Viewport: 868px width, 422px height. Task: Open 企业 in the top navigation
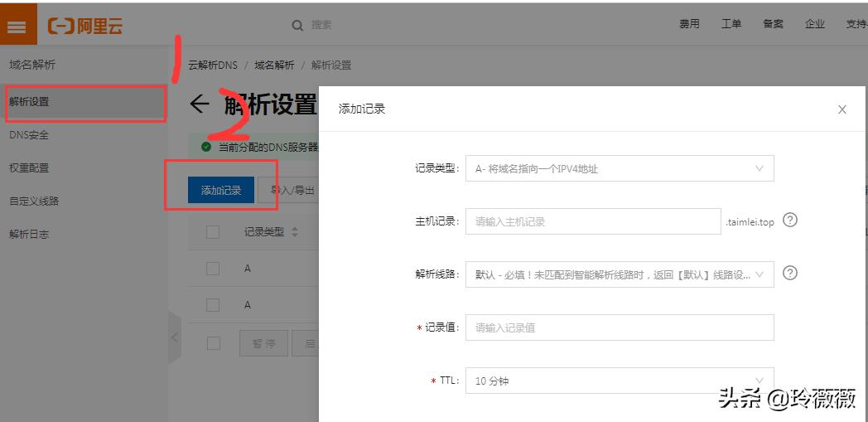[815, 24]
